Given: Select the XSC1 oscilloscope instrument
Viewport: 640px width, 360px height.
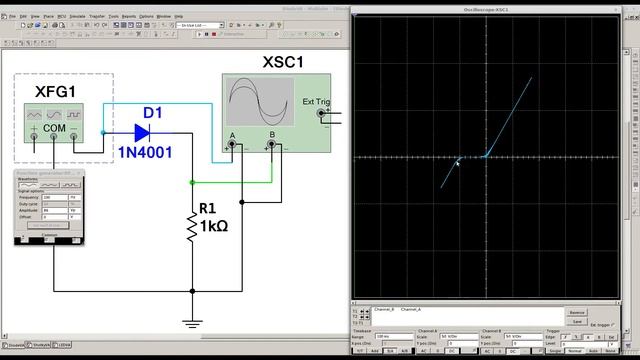Looking at the screenshot, I should coord(276,113).
